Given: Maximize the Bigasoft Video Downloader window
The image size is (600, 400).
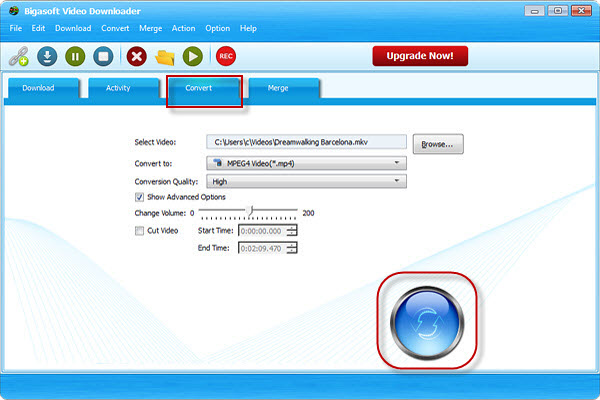Looking at the screenshot, I should pyautogui.click(x=558, y=11).
